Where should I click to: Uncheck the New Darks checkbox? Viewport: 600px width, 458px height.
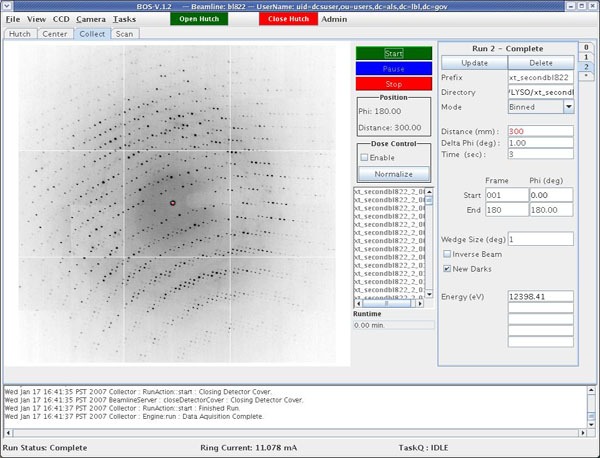pyautogui.click(x=447, y=268)
